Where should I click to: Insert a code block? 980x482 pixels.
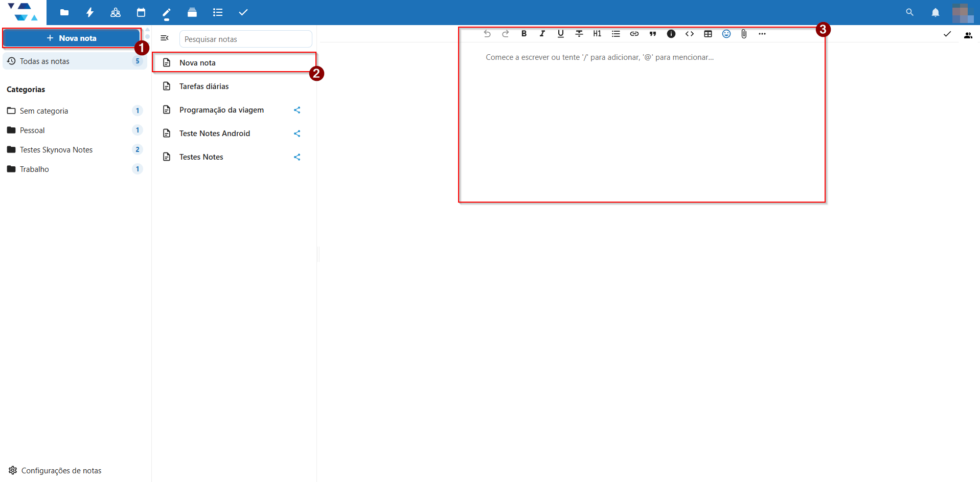(690, 34)
